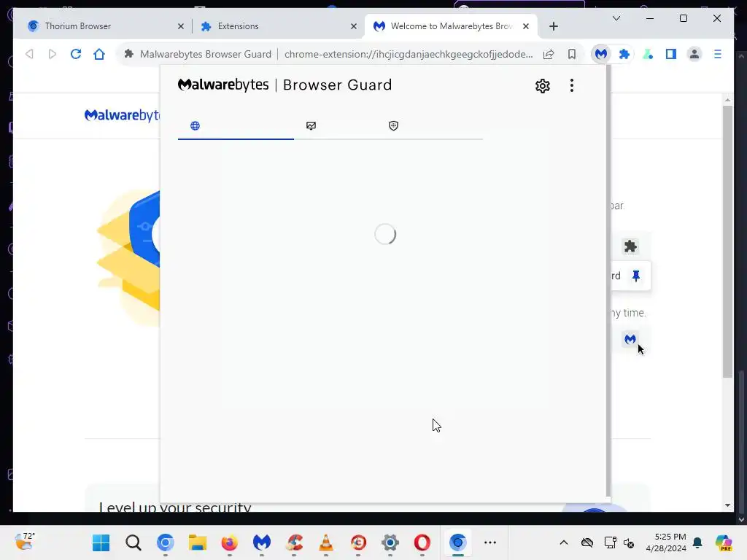Open Malwarebytes app from taskbar
Image resolution: width=747 pixels, height=560 pixels.
[x=262, y=542]
